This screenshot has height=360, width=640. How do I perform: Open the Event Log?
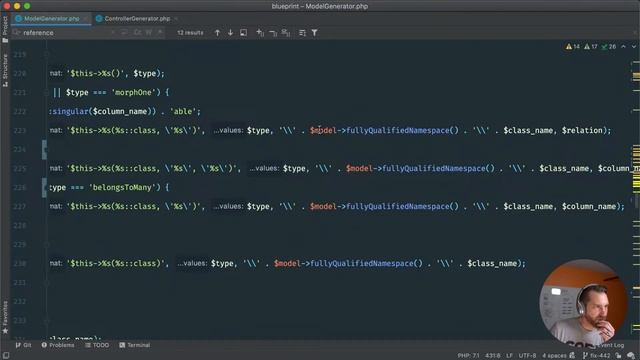click(x=610, y=345)
